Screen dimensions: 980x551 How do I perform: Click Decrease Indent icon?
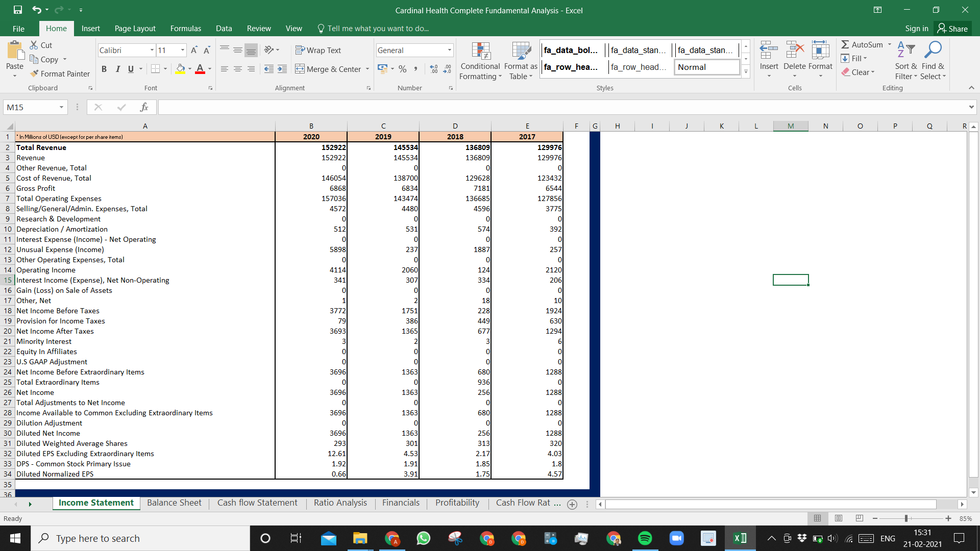click(269, 69)
